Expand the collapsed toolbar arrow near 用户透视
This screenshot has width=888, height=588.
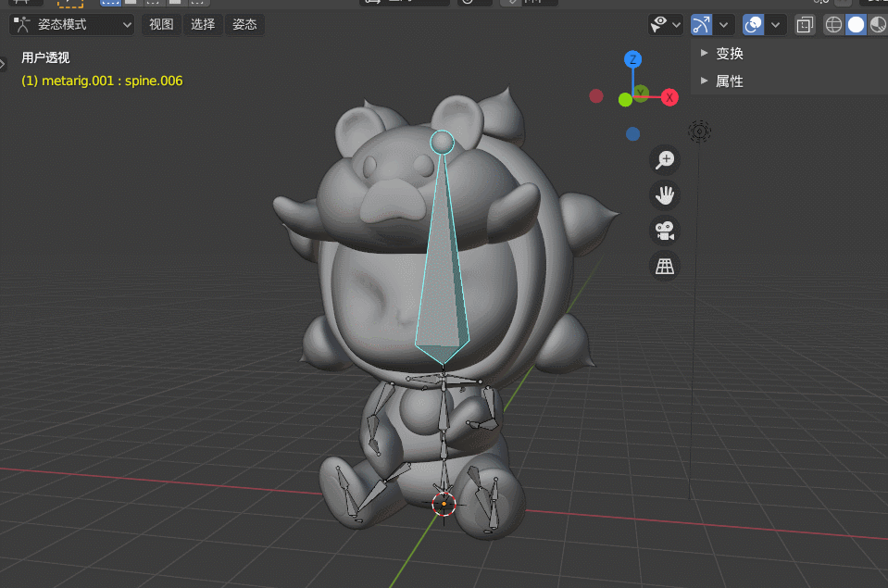tap(3, 64)
